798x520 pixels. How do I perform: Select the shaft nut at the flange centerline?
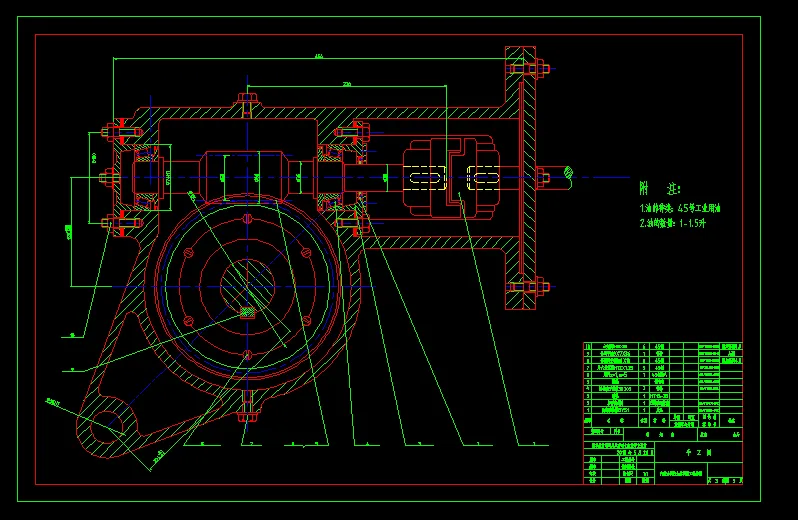(x=543, y=178)
